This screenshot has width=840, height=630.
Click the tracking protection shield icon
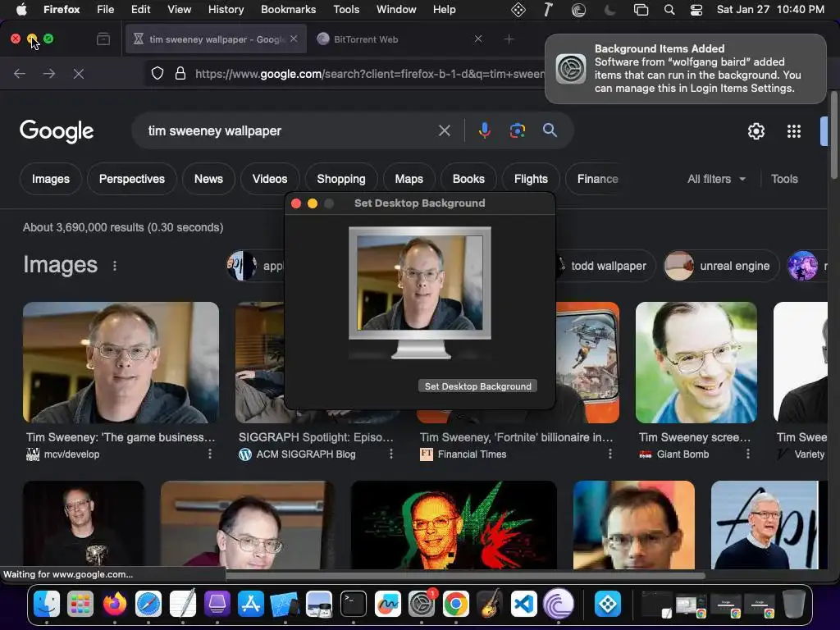[157, 73]
